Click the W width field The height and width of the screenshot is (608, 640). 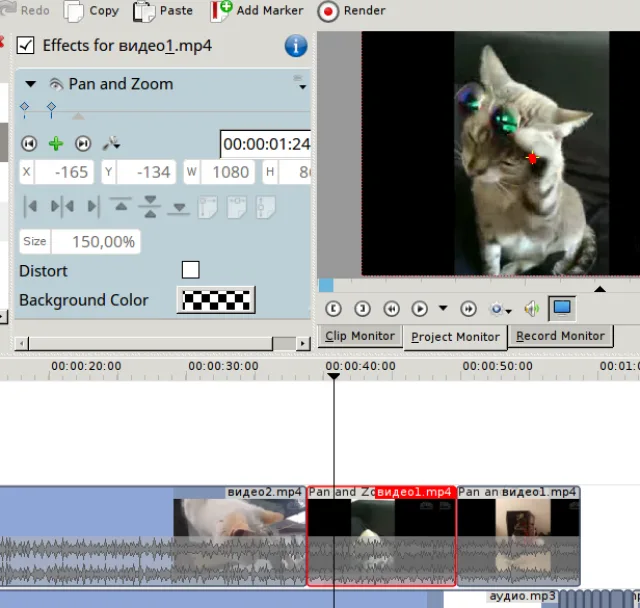[x=220, y=172]
